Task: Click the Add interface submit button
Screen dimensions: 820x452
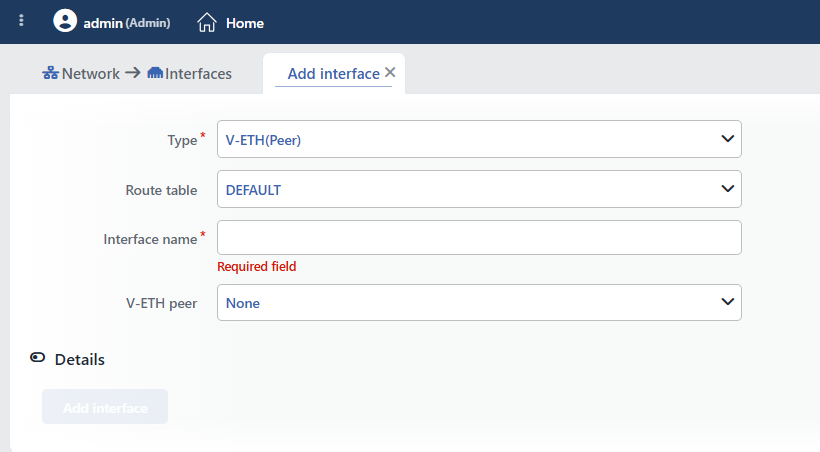Action: pyautogui.click(x=105, y=406)
